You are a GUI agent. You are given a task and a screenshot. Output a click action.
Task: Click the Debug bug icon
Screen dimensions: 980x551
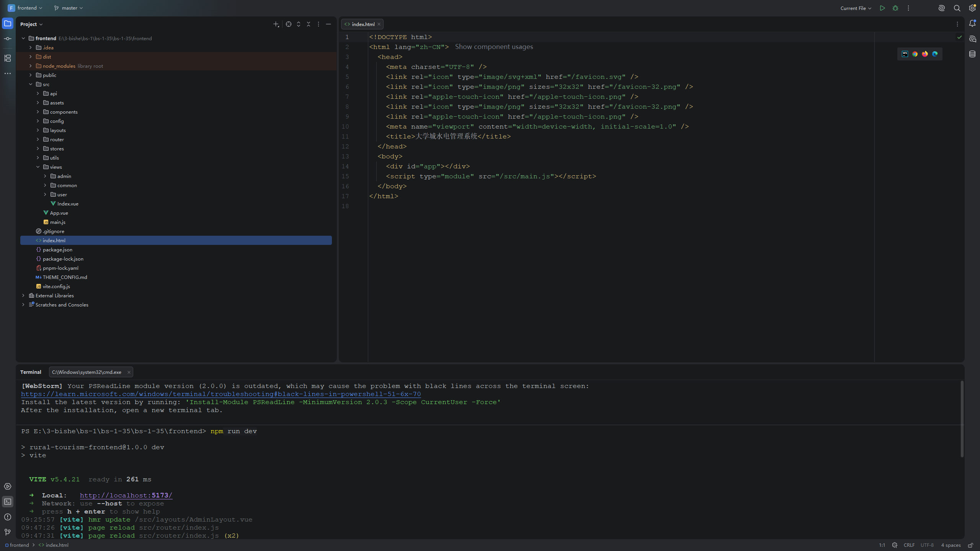895,8
